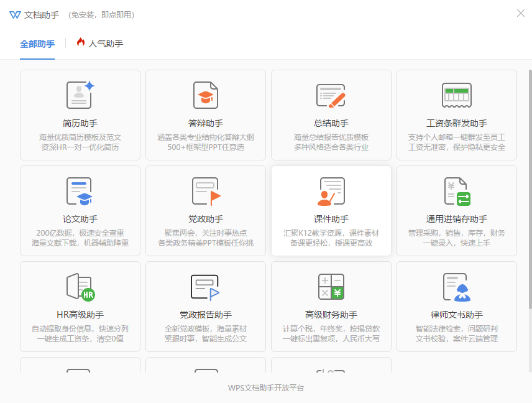Close the 文档助手 dialog window
Viewport: 532px width, 403px height.
pyautogui.click(x=521, y=13)
